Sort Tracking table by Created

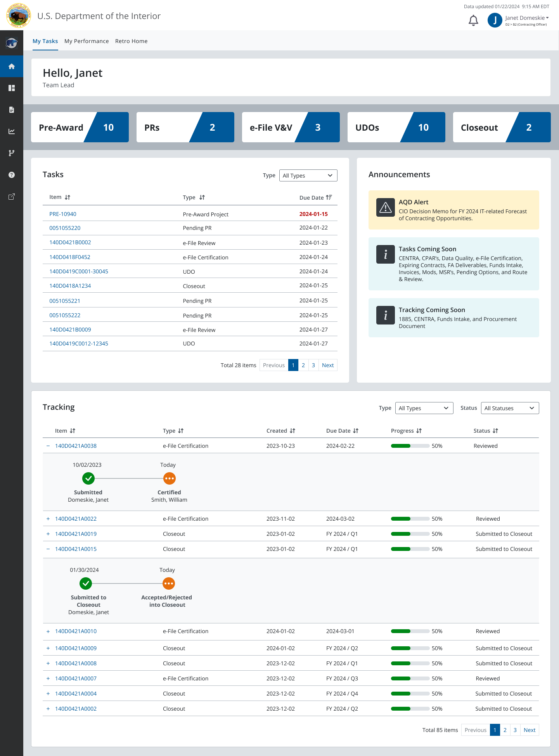[292, 431]
